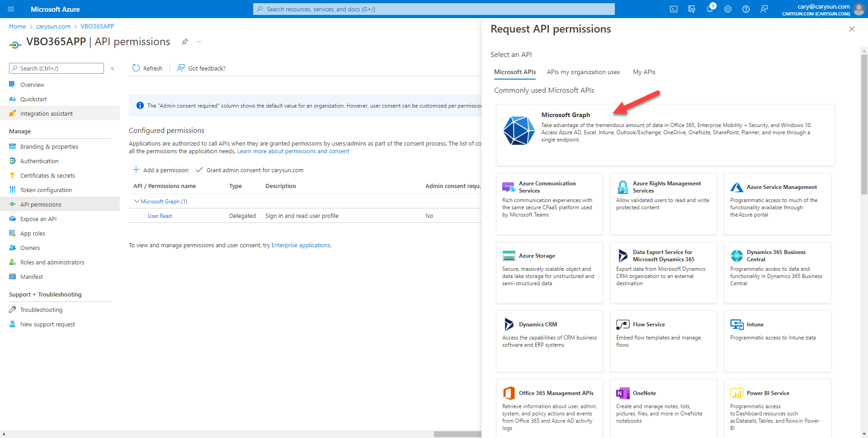Screen dimensions: 868x438
Task: Open the cary@carysun.com account avatar
Action: (x=859, y=9)
